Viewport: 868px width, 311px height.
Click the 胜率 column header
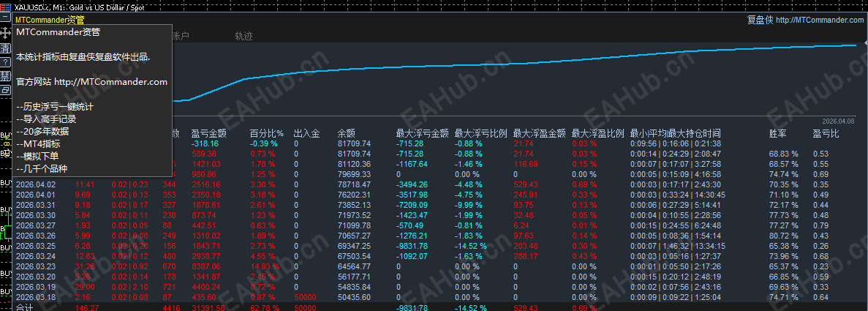[778, 134]
